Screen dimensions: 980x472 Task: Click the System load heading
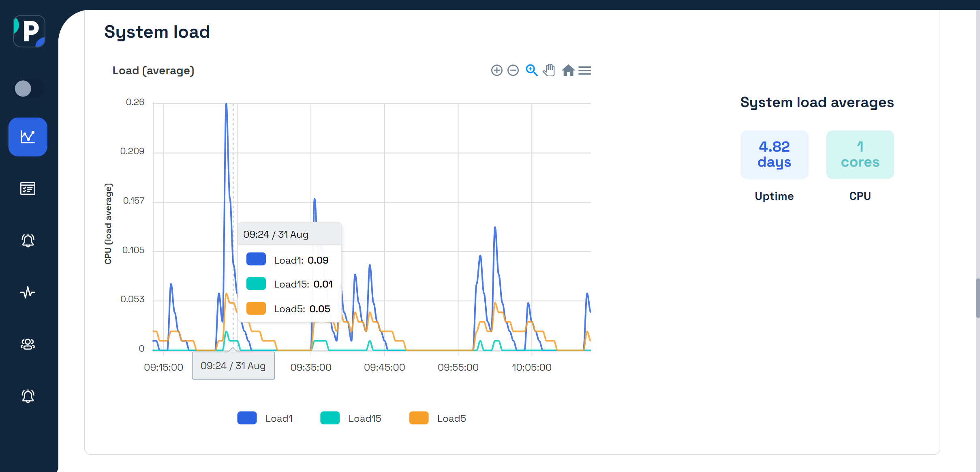click(x=157, y=32)
